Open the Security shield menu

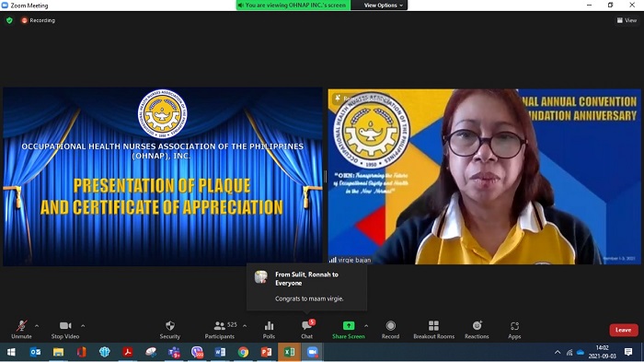pos(169,330)
